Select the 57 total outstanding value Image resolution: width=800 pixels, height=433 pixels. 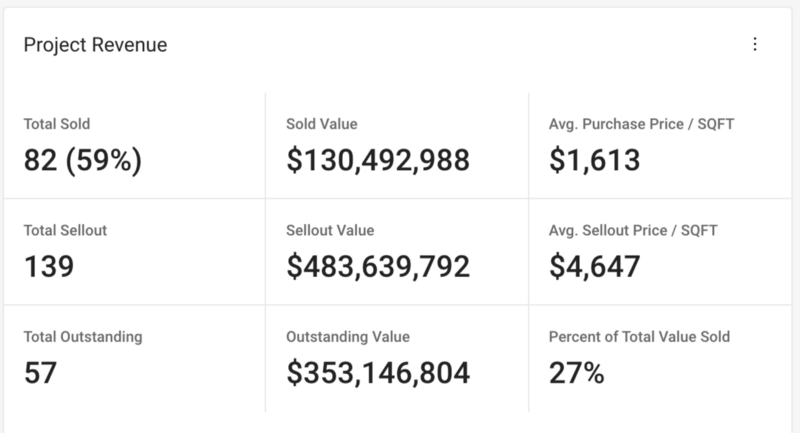[x=41, y=372]
